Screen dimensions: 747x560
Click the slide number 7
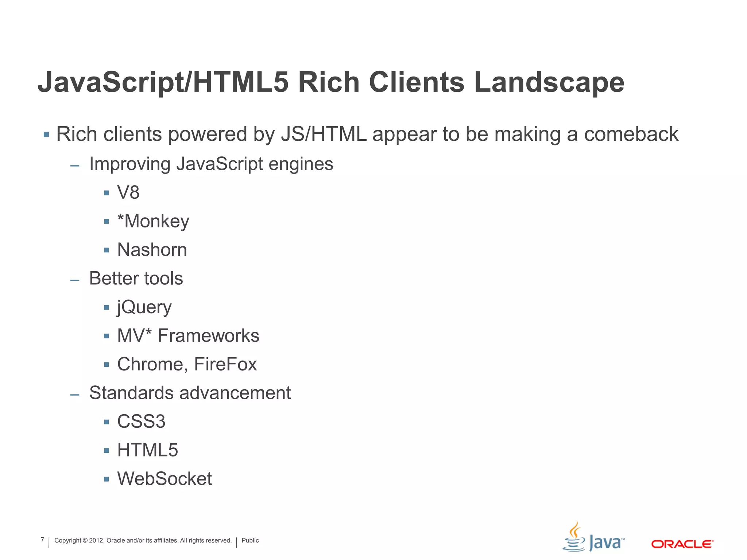[43, 540]
